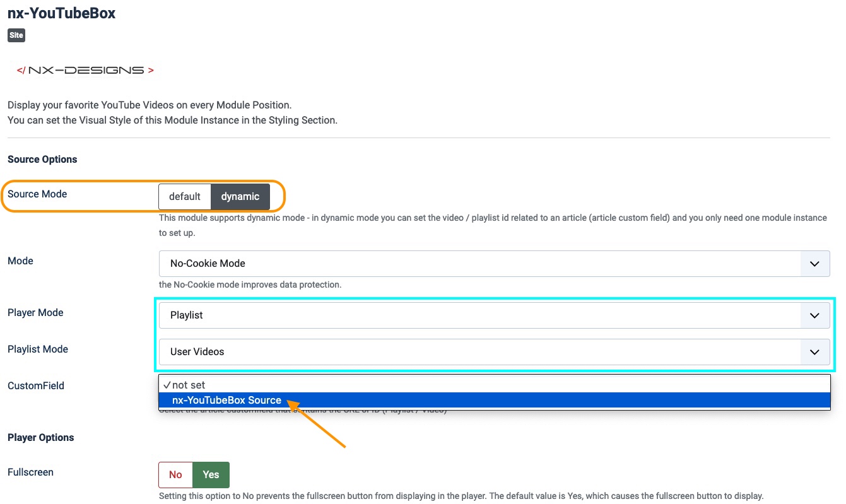Open the Player Mode Playlist dropdown
846x504 pixels.
point(494,315)
